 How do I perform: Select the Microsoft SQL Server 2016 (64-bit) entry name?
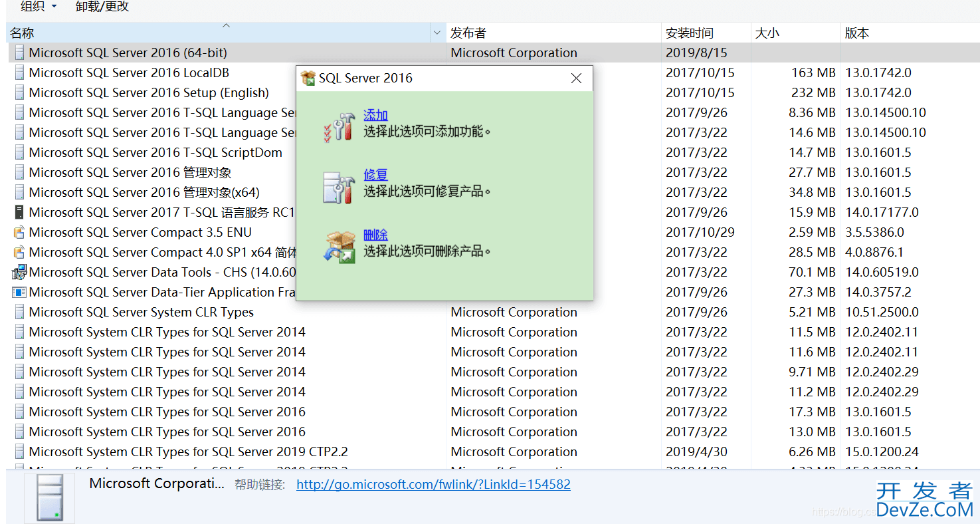click(128, 53)
